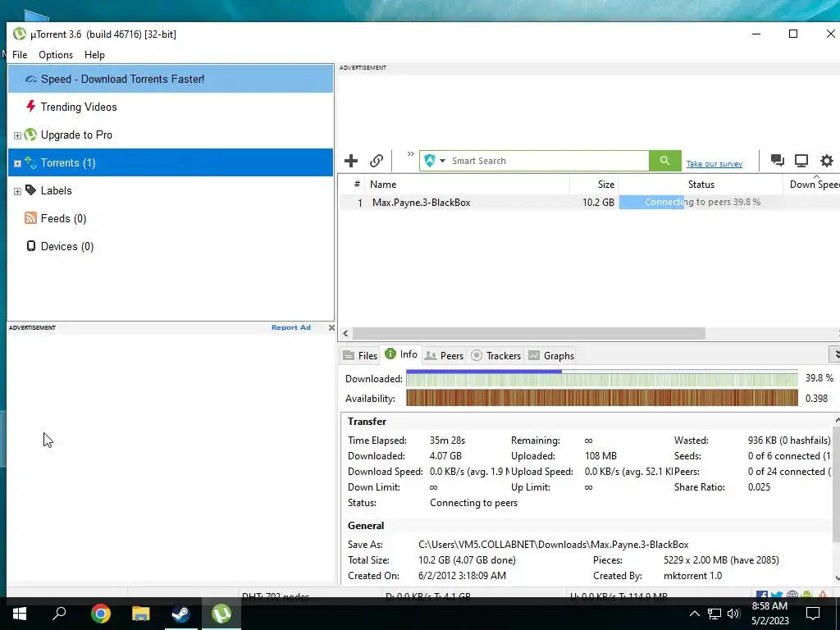This screenshot has height=630, width=840.
Task: Open the Help menu
Action: point(94,55)
